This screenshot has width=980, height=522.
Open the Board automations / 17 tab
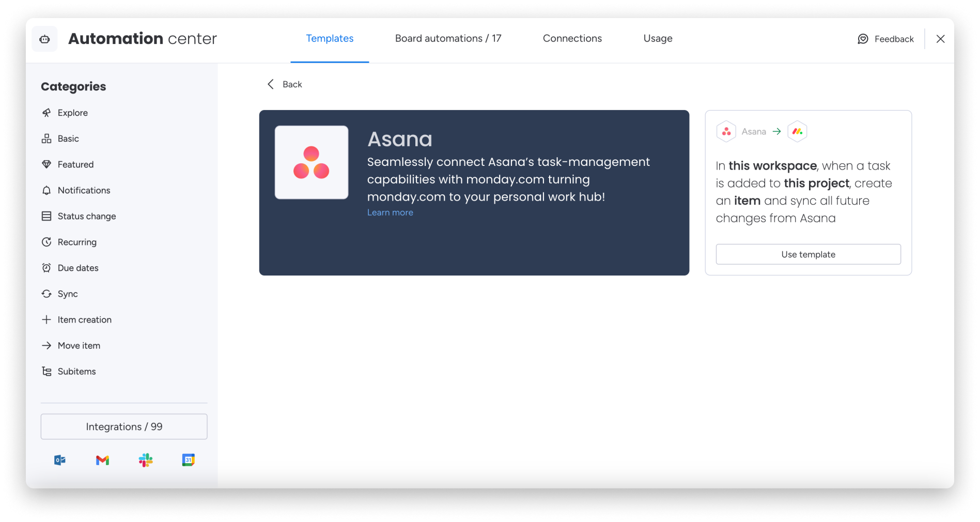[448, 38]
